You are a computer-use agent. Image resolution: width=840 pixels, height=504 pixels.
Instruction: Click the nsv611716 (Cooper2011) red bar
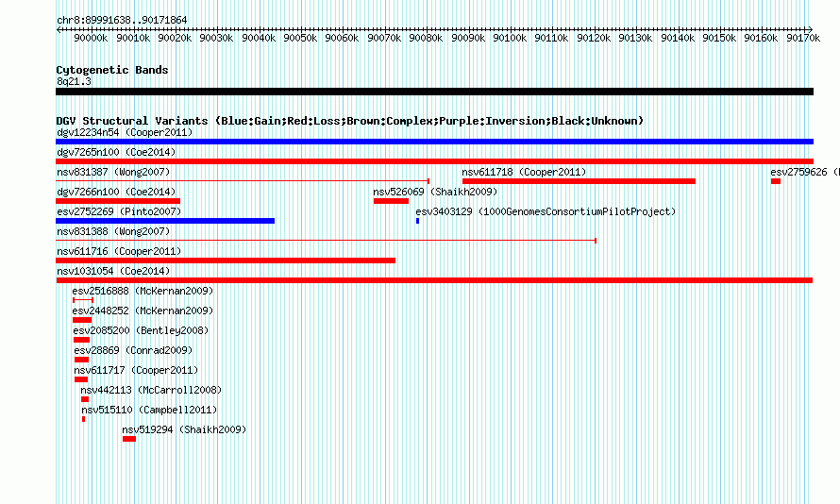pyautogui.click(x=226, y=260)
